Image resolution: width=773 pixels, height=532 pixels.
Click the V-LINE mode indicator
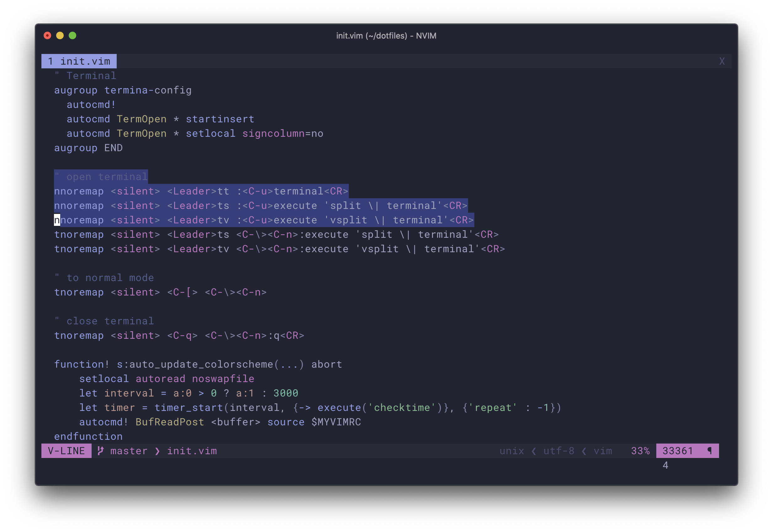[x=66, y=451]
